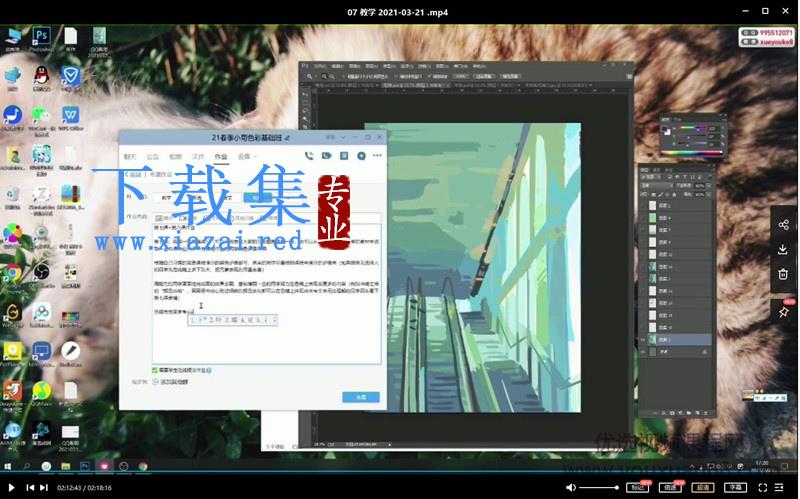Go back via the 返回 link
Image resolution: width=800 pixels, height=499 pixels.
[x=134, y=174]
